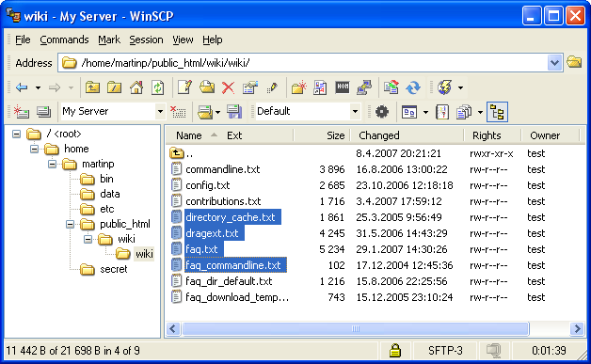This screenshot has width=591, height=364.
Task: Toggle the directory tree panel button
Action: tap(497, 112)
